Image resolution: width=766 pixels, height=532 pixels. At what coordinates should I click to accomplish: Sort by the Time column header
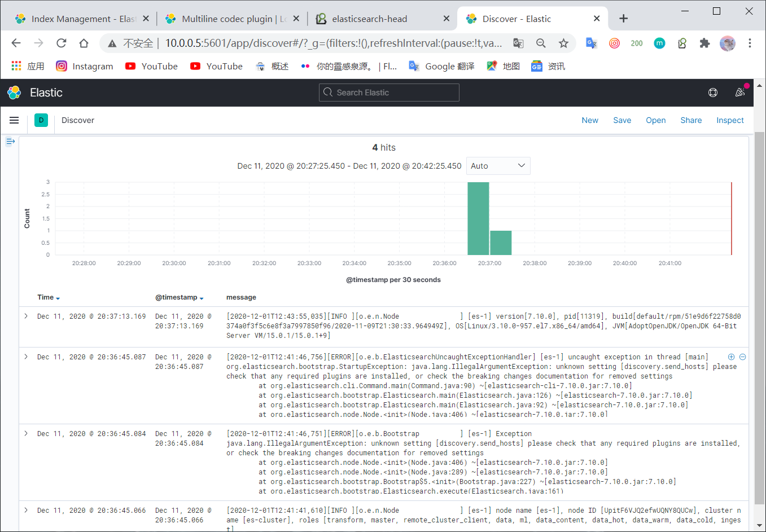(x=49, y=297)
